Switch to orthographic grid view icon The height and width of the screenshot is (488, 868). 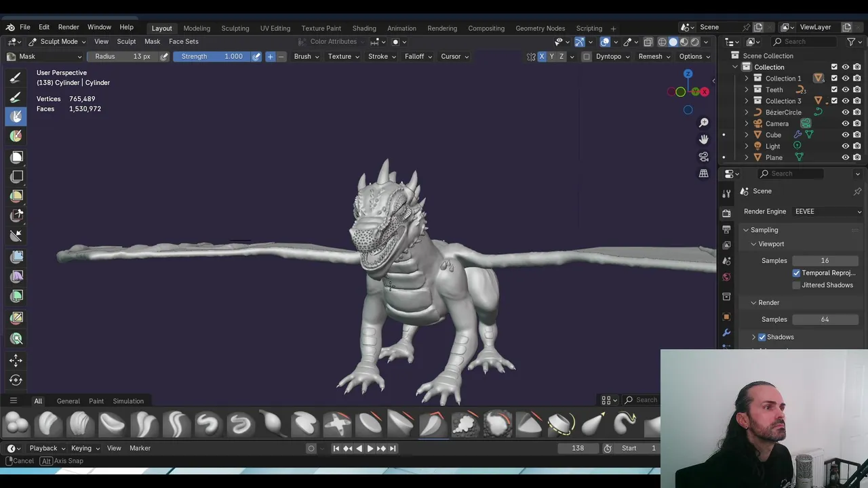[704, 174]
